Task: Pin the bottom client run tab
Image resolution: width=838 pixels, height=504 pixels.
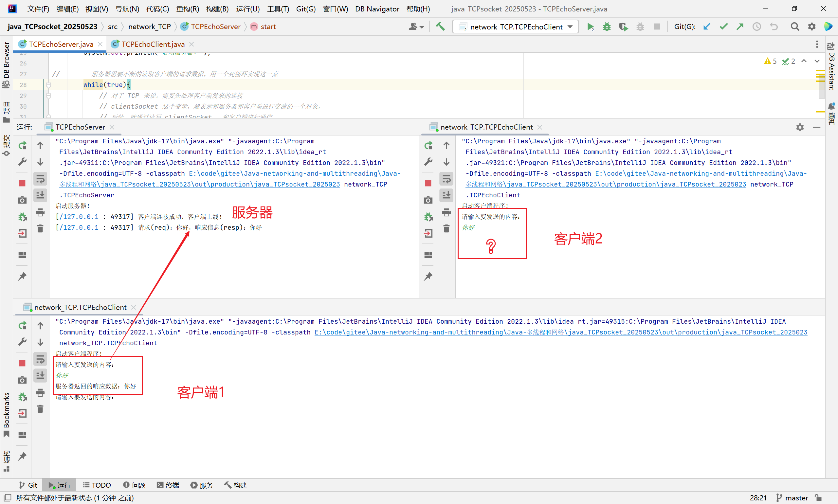Action: click(22, 456)
